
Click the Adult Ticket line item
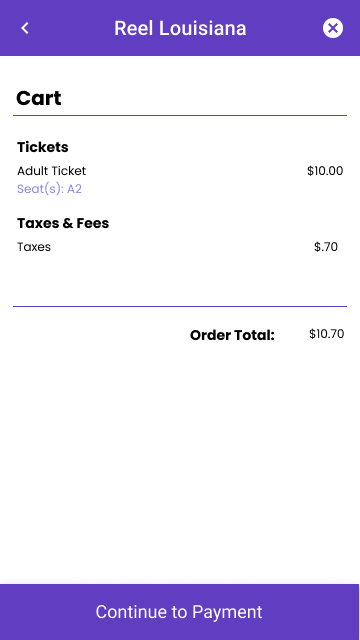pyautogui.click(x=51, y=171)
